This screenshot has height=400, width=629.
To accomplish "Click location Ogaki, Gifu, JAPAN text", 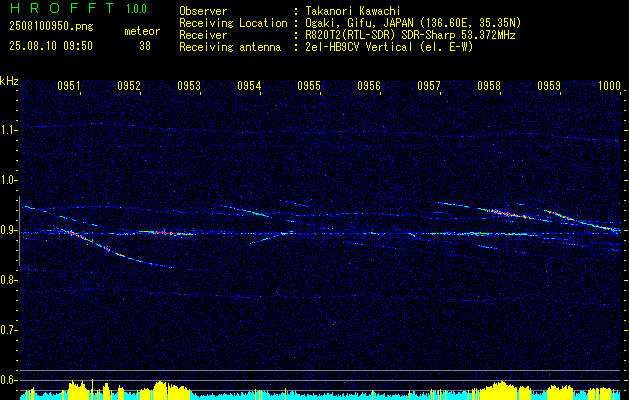I will pyautogui.click(x=413, y=23).
